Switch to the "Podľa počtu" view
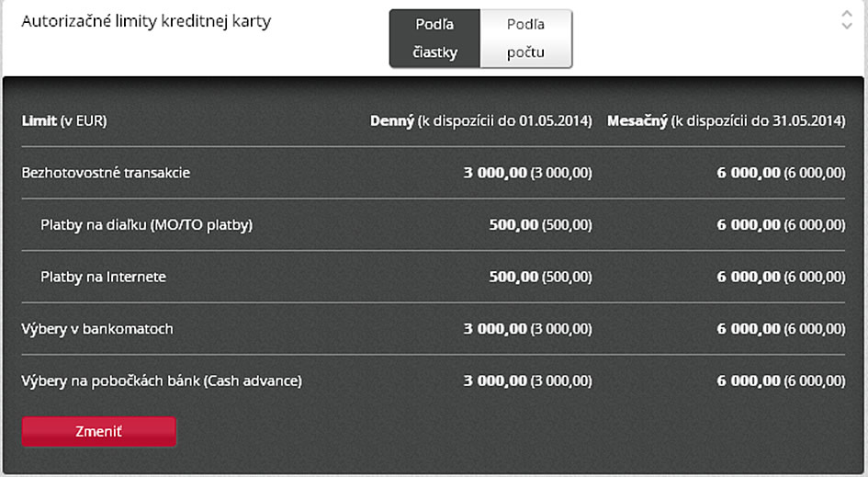 (x=526, y=39)
